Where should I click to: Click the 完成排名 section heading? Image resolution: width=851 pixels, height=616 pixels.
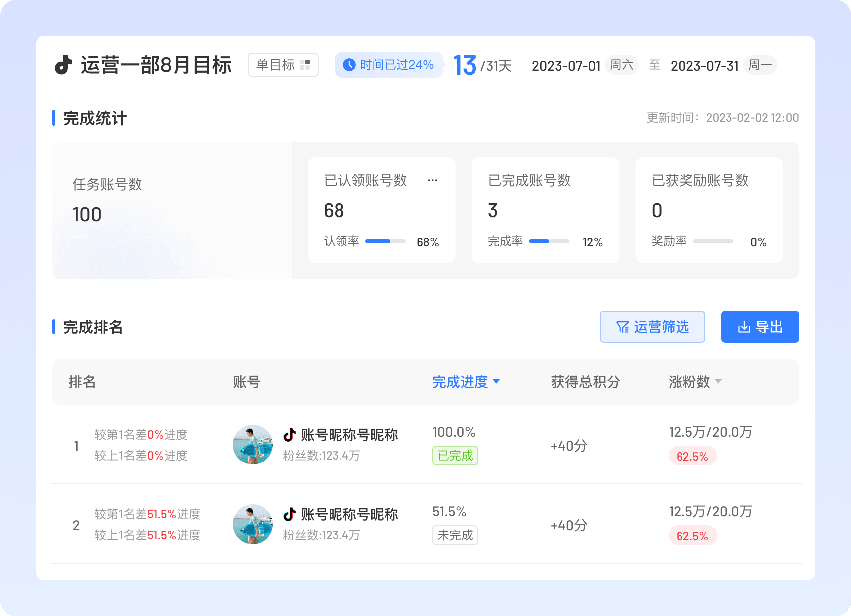coord(93,327)
